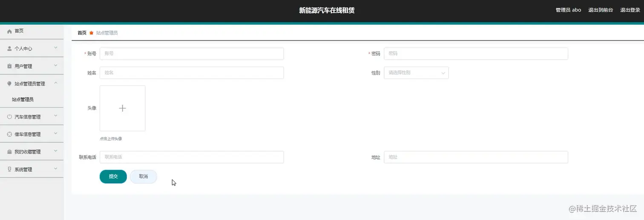The image size is (644, 220).
Task: Expand the 用户管理 menu chevron
Action: (x=56, y=66)
